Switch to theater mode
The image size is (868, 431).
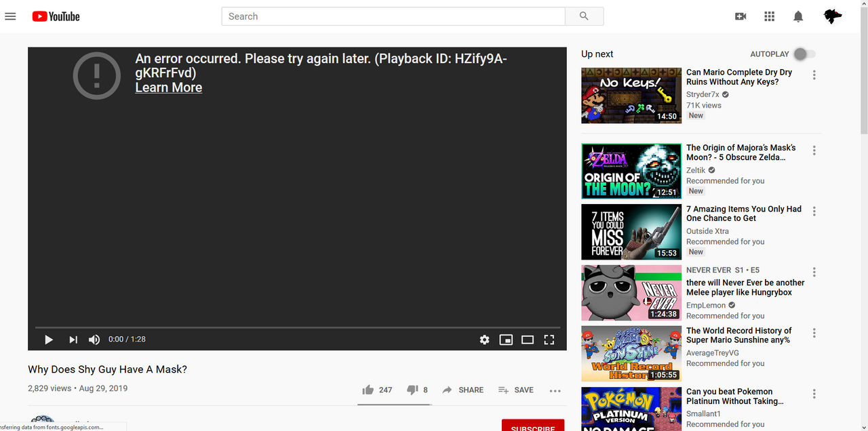(528, 340)
